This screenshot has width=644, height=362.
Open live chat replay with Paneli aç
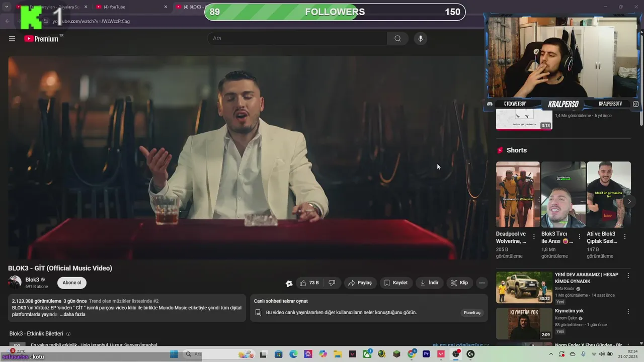coord(472,313)
